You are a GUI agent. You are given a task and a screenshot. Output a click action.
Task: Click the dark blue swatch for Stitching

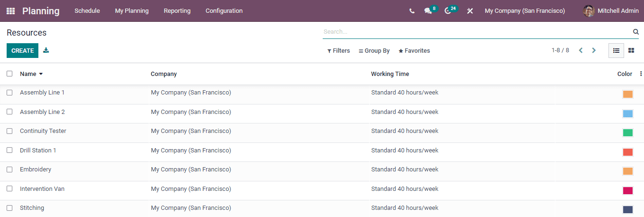pos(628,209)
